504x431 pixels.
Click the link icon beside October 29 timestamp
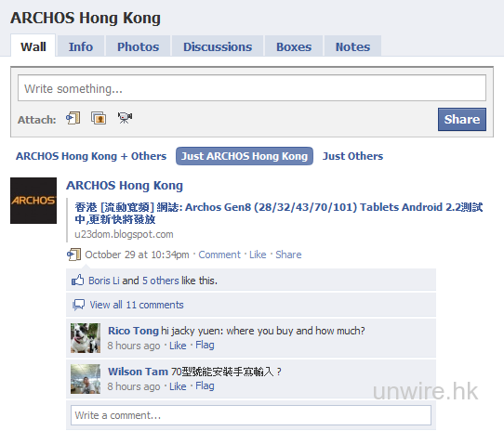tap(74, 255)
